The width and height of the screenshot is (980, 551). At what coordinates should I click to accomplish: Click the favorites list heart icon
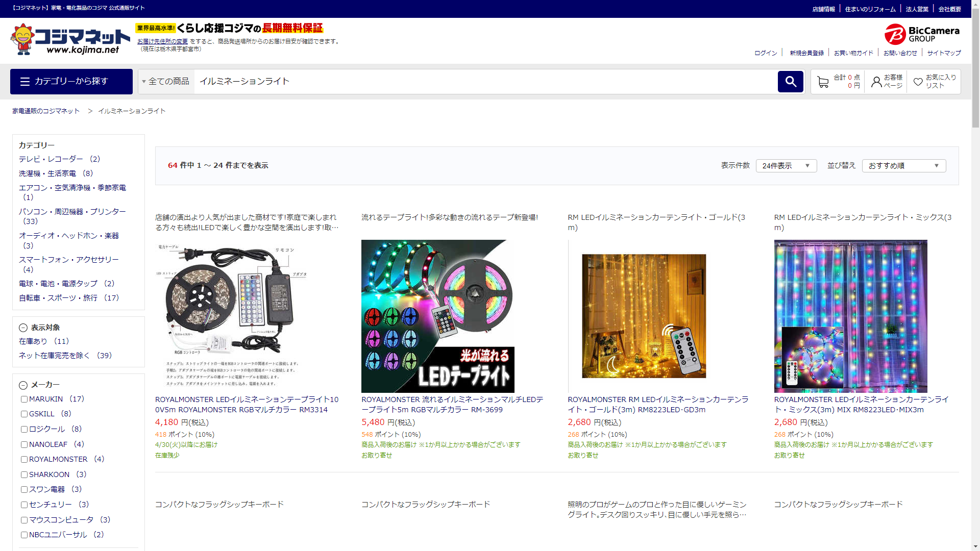(918, 82)
